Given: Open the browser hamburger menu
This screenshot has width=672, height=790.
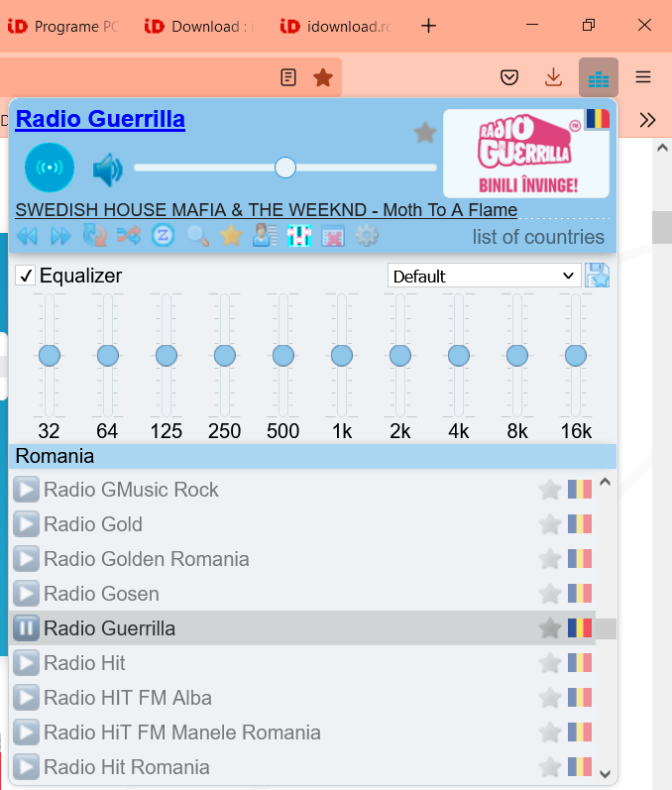Looking at the screenshot, I should point(643,77).
